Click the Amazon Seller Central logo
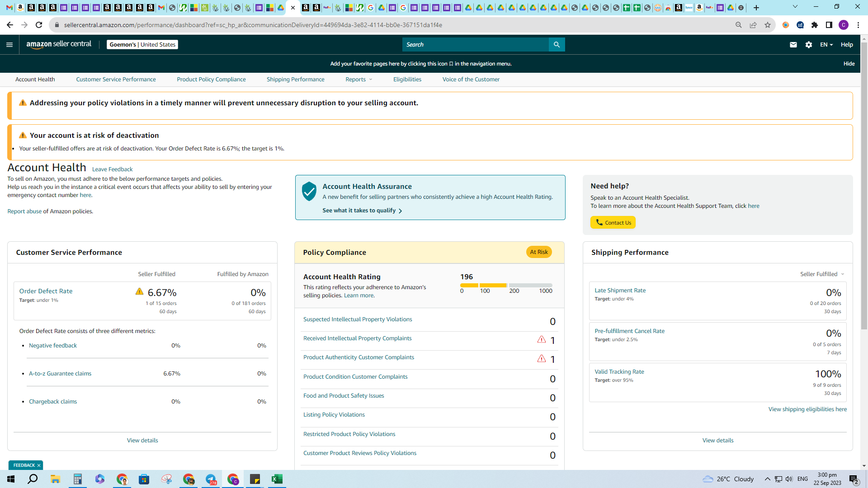868x488 pixels. 59,44
